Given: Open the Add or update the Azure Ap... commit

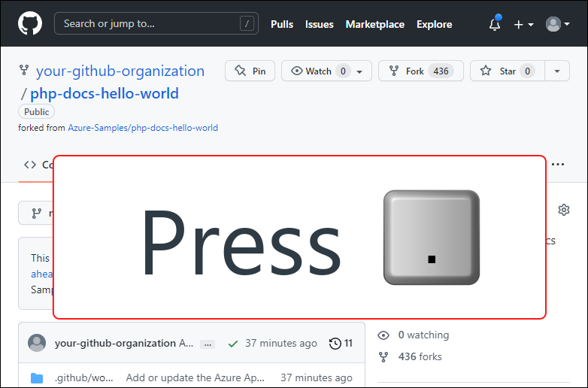Looking at the screenshot, I should coord(195,377).
